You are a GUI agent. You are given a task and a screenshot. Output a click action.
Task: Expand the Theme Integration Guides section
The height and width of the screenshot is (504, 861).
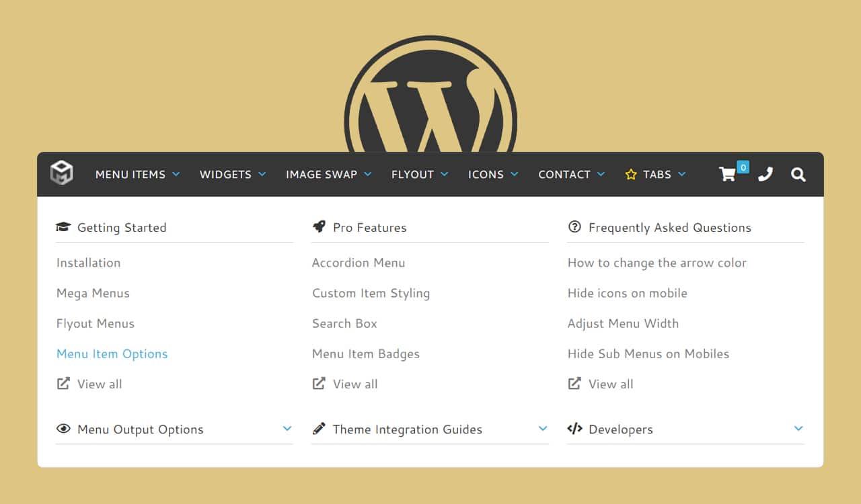coord(543,429)
